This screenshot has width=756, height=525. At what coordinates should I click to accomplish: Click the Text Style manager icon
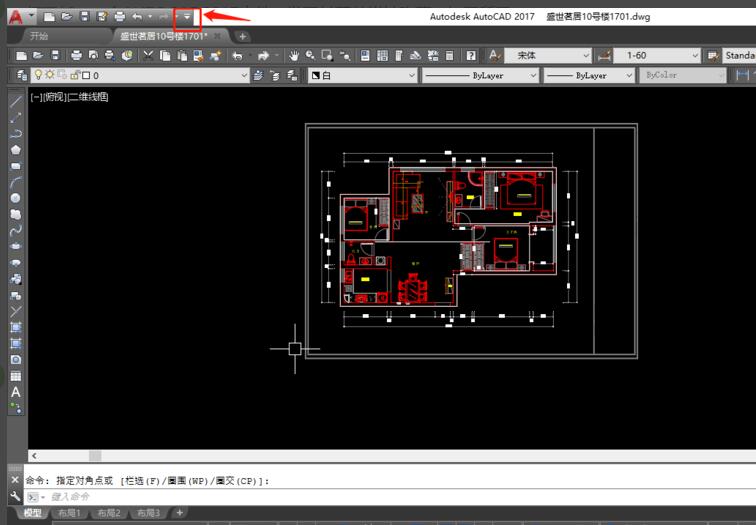[494, 56]
